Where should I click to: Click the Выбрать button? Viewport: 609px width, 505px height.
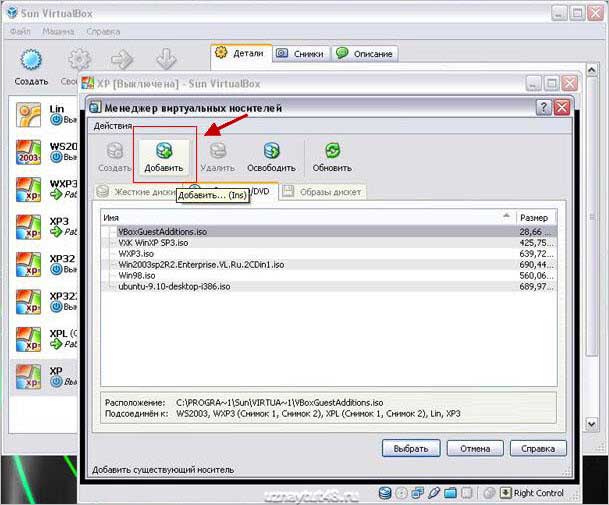pyautogui.click(x=411, y=449)
